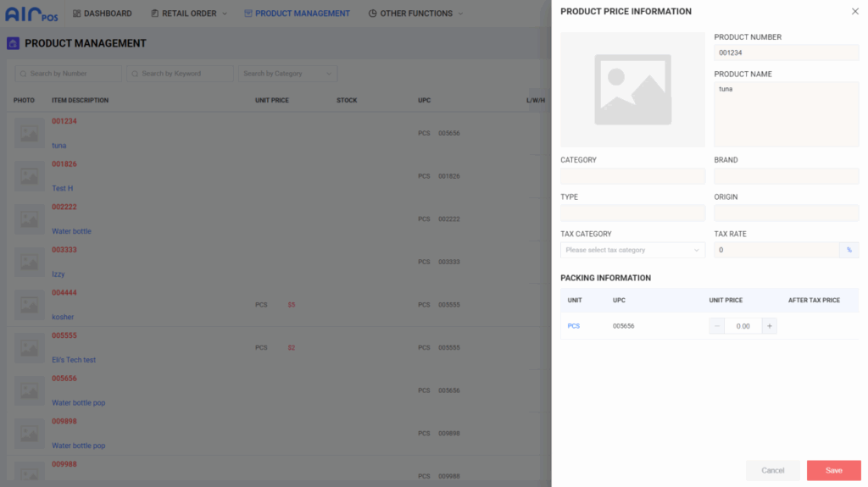The width and height of the screenshot is (868, 487).
Task: Click the Search by Number field
Action: (x=69, y=74)
